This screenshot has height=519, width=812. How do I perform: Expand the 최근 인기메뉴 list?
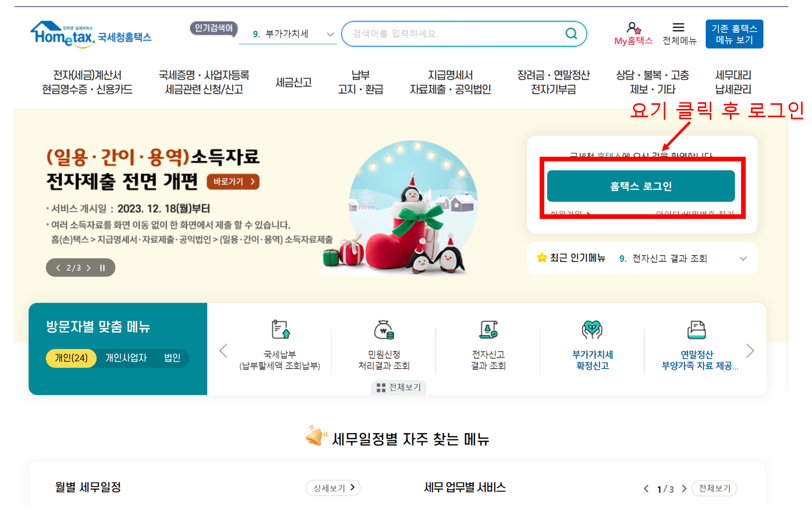click(743, 258)
